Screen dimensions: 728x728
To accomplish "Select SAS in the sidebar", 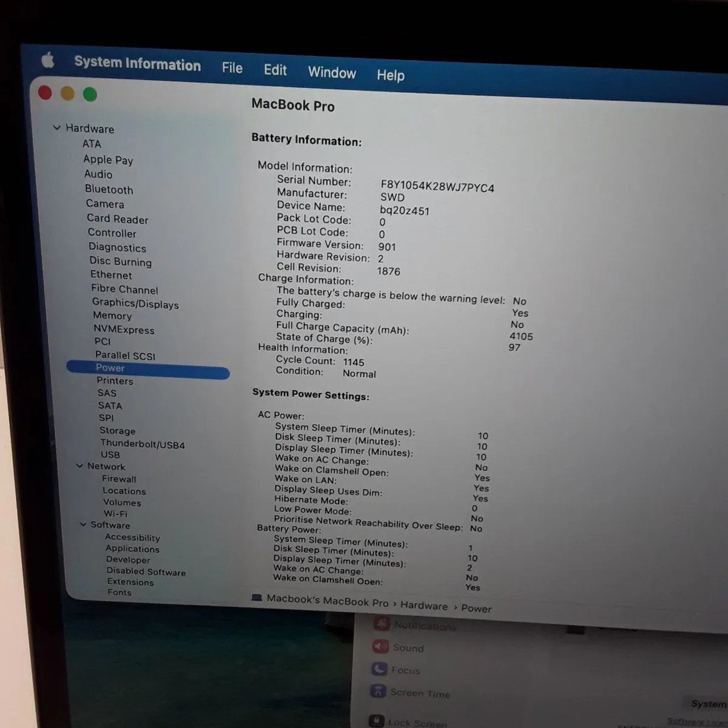I will [x=107, y=393].
